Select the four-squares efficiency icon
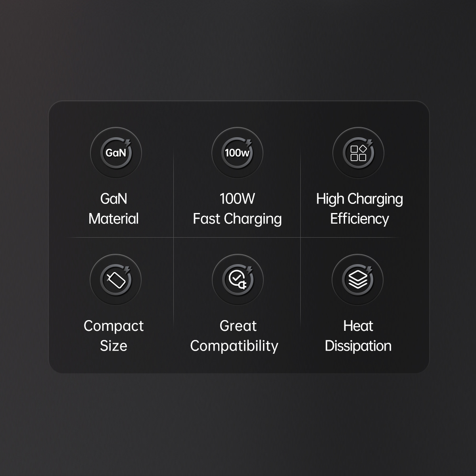The height and width of the screenshot is (476, 476). [358, 153]
